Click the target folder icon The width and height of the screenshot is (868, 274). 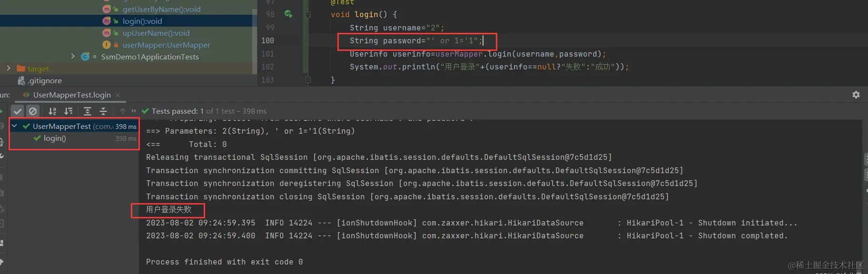20,68
